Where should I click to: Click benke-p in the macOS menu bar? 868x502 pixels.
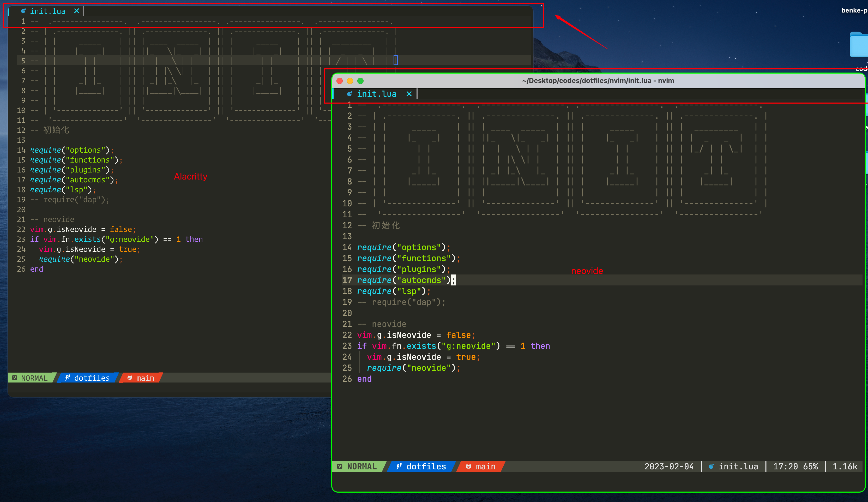(854, 10)
